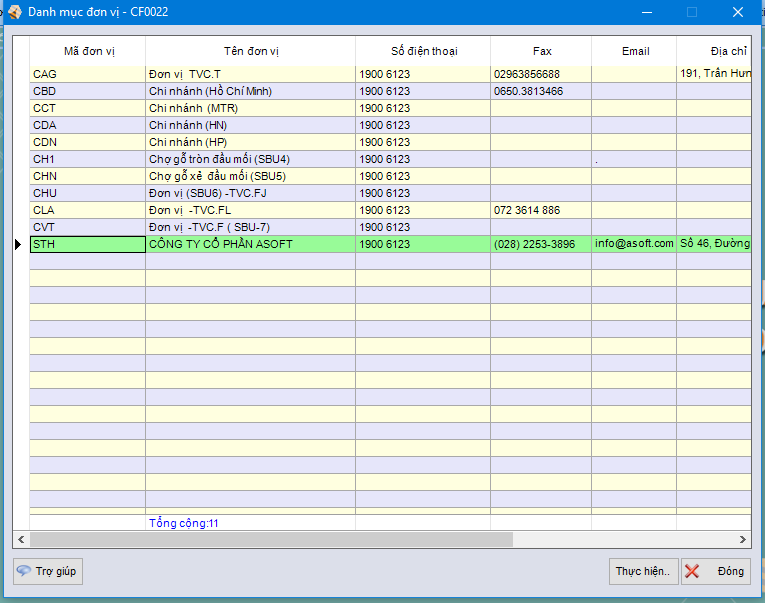The width and height of the screenshot is (765, 603).
Task: Select the CDA unit code cell
Action: point(88,125)
